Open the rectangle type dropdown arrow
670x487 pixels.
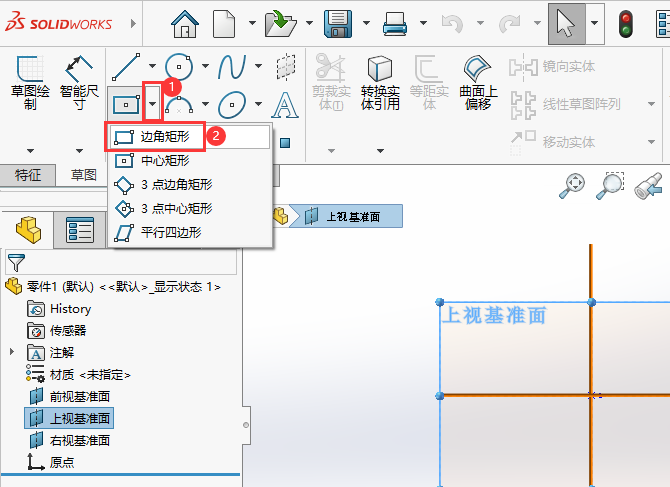tap(153, 104)
